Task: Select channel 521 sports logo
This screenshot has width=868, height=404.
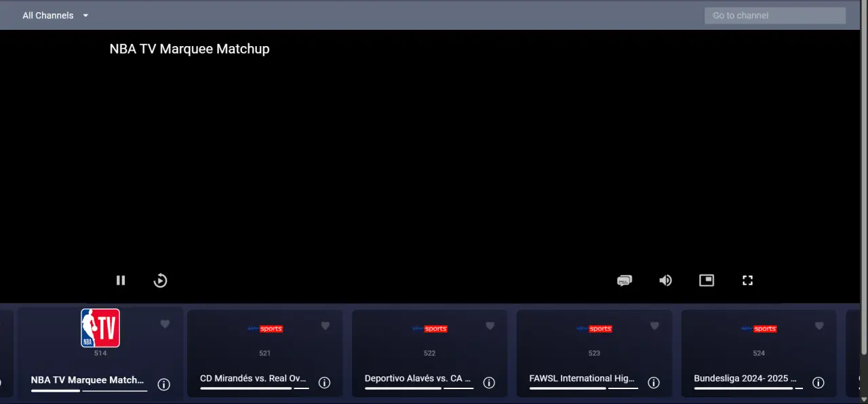Action: click(x=264, y=329)
